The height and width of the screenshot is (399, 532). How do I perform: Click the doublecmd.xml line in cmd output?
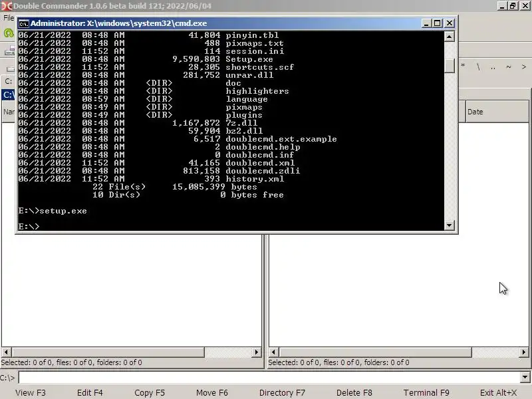156,163
